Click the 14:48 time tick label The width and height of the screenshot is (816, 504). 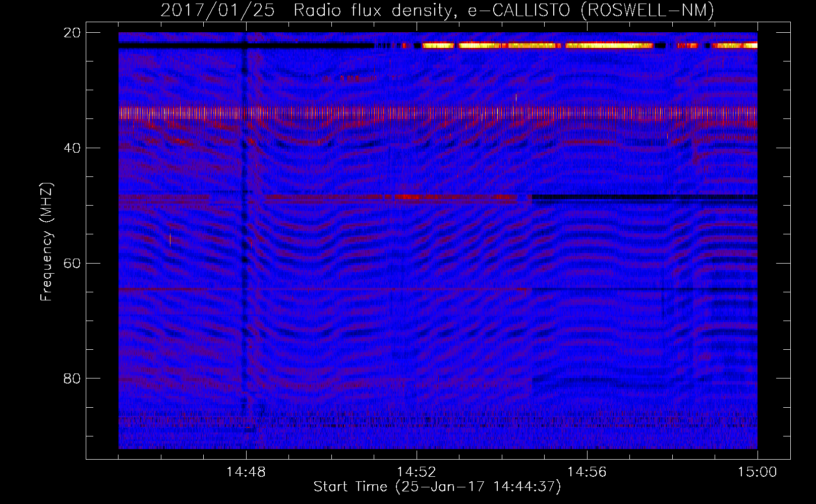click(246, 472)
